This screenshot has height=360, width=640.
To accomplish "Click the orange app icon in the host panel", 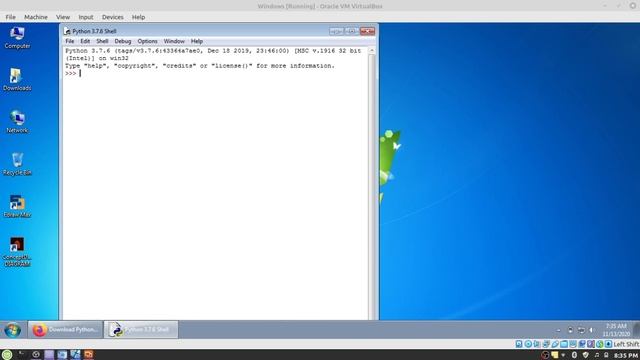I will [89, 354].
